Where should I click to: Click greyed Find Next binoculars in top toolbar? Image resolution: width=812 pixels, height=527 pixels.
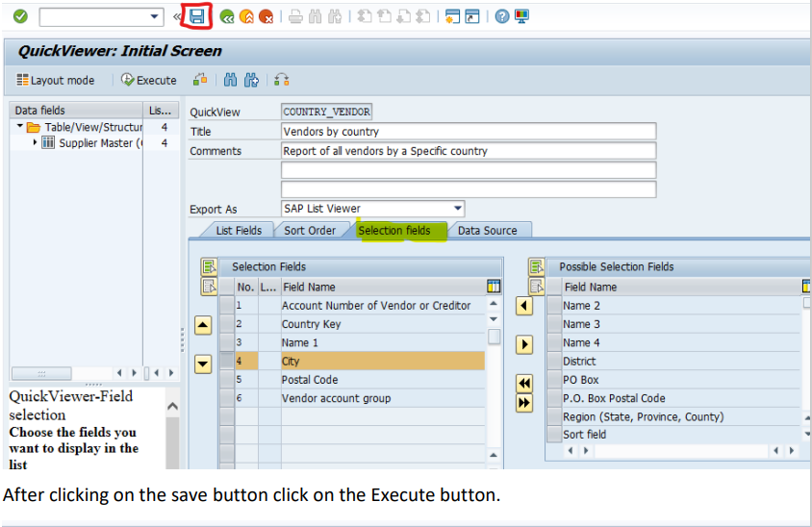[335, 17]
